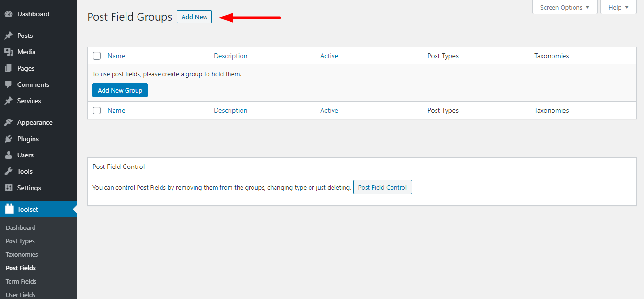Open the User Fields submenu item

pyautogui.click(x=21, y=295)
